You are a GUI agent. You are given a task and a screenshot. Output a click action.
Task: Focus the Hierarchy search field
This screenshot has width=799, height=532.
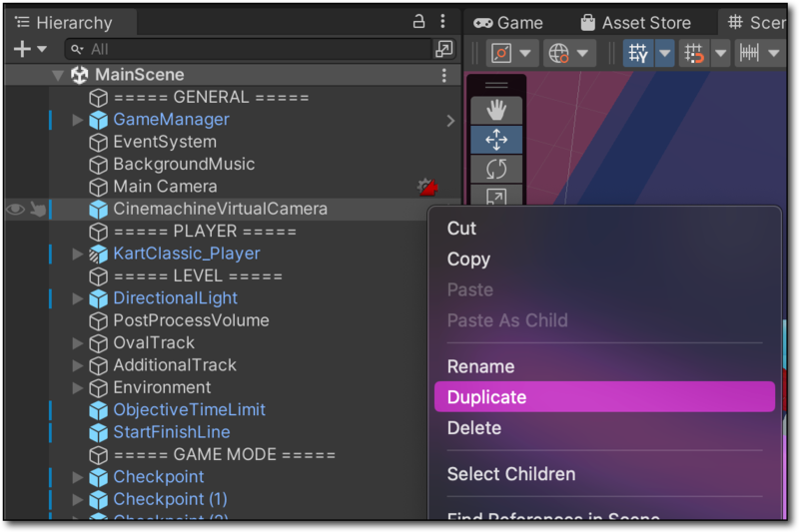pos(250,49)
